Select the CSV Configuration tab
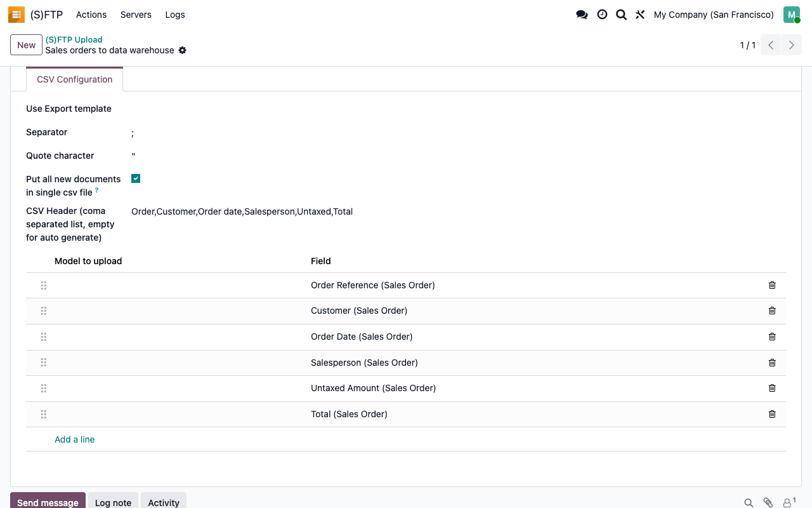 (x=75, y=79)
